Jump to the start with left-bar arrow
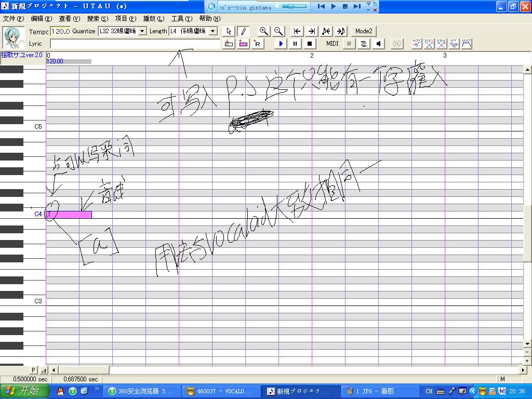Viewport: 532px width, 399px height. 297,31
